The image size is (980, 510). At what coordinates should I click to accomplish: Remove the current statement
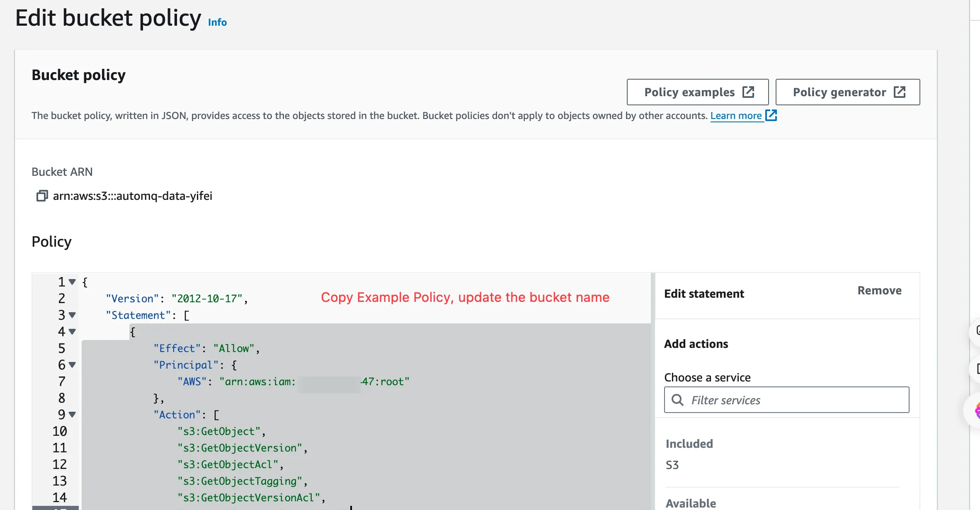[879, 291]
